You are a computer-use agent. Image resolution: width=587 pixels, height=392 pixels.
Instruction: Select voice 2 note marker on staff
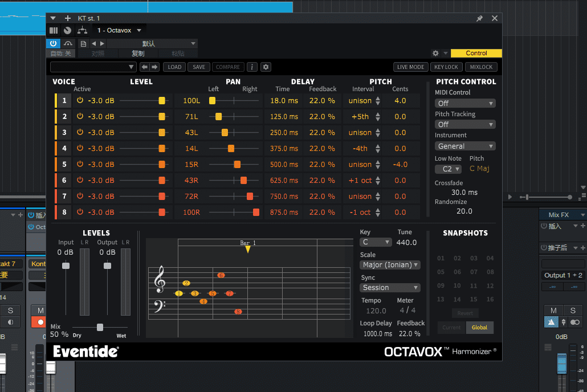(x=186, y=283)
